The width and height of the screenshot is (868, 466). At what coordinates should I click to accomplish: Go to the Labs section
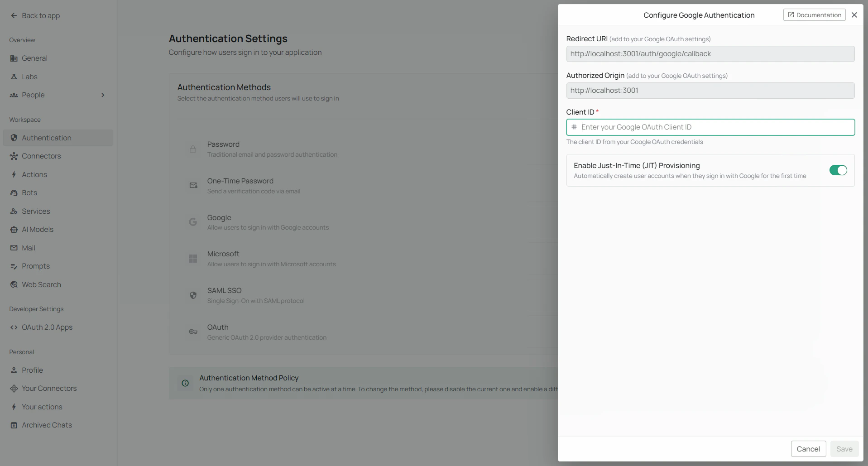point(58,77)
